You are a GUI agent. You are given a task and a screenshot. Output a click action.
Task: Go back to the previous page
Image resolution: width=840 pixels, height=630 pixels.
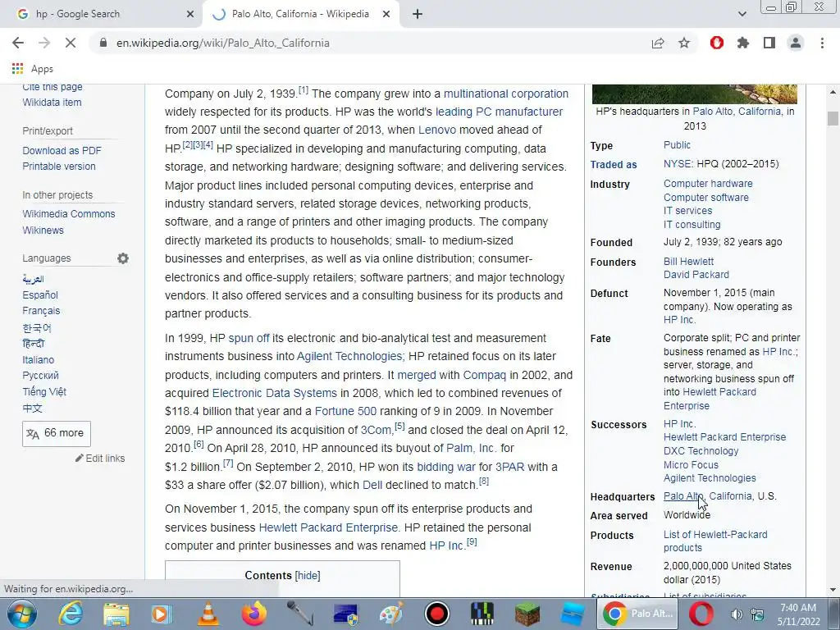18,43
